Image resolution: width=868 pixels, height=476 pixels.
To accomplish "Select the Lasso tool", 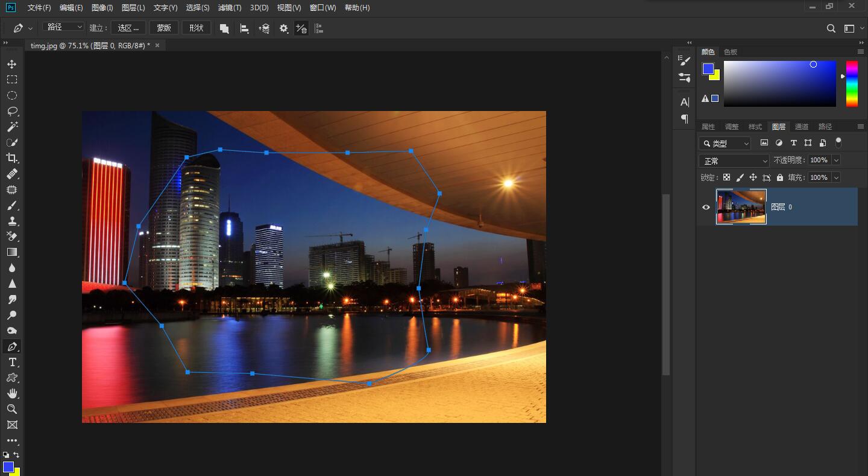I will [x=11, y=111].
